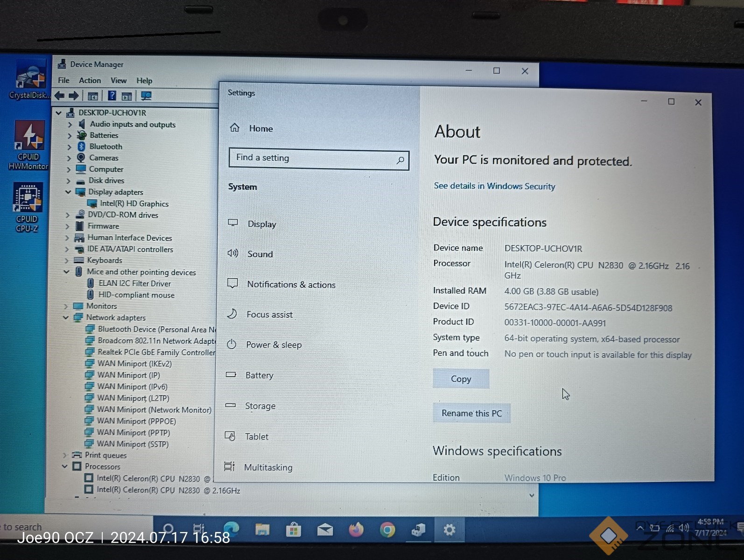Select WAN Miniport (PPPOE) entry
Image resolution: width=744 pixels, height=560 pixels.
[136, 421]
